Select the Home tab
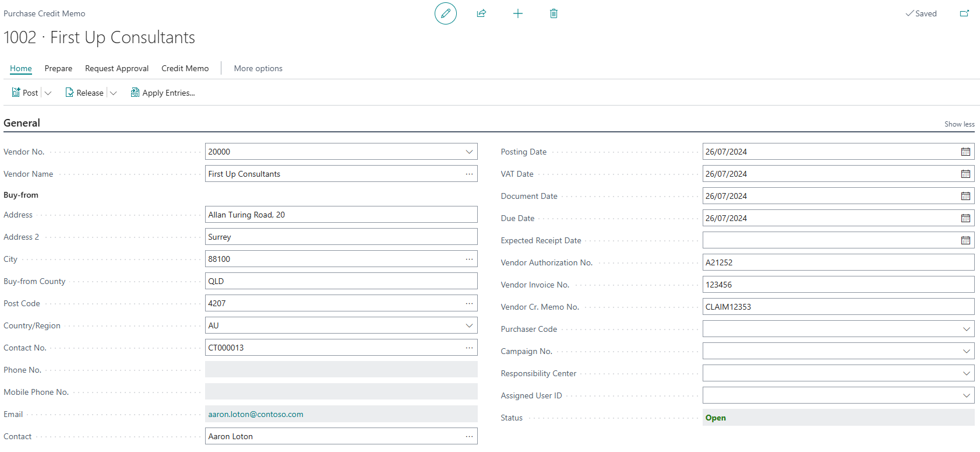980x452 pixels. coord(21,68)
